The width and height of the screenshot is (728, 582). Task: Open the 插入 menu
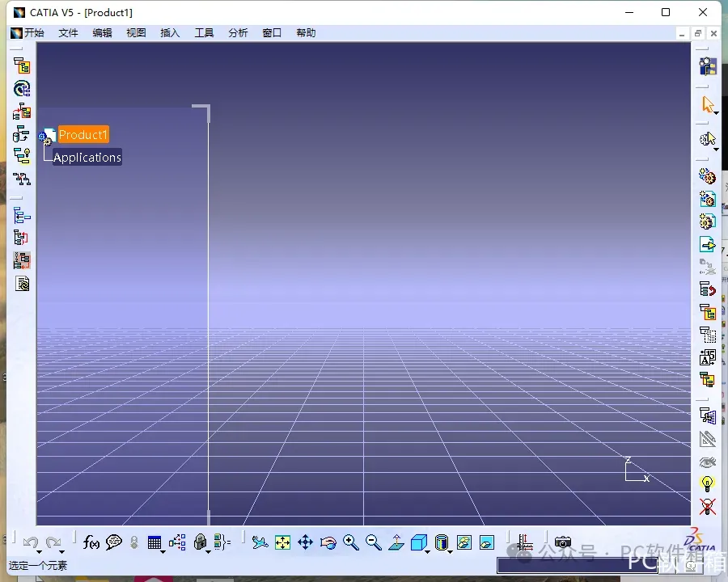tap(170, 33)
